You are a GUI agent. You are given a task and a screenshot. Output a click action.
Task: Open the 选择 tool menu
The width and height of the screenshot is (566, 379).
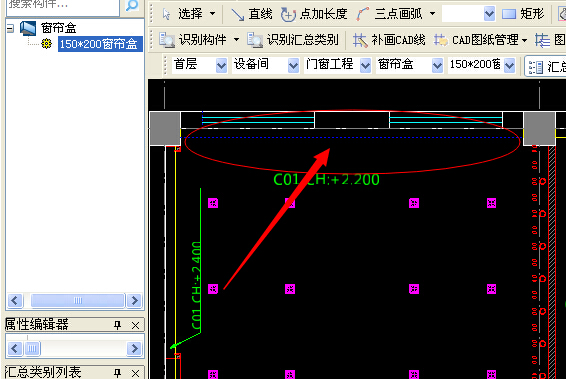[213, 14]
